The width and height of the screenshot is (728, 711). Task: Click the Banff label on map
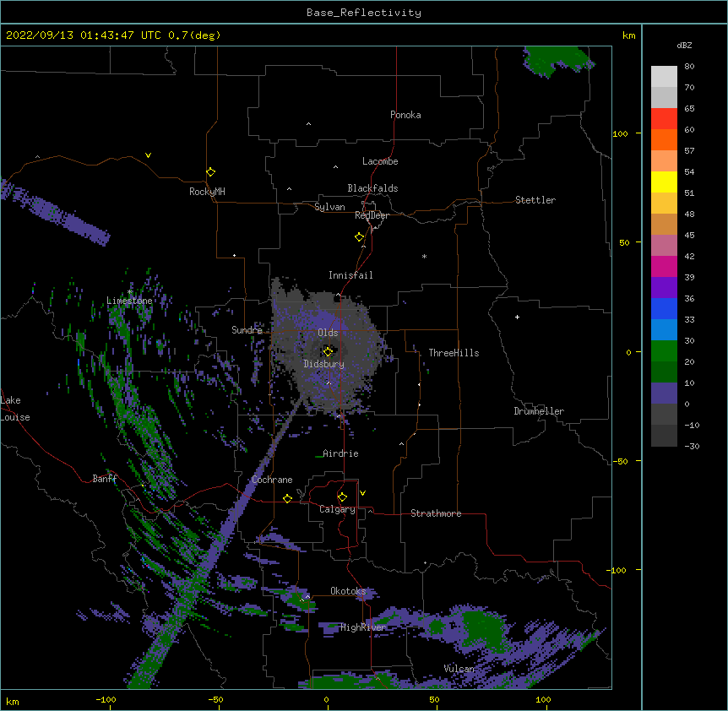105,479
